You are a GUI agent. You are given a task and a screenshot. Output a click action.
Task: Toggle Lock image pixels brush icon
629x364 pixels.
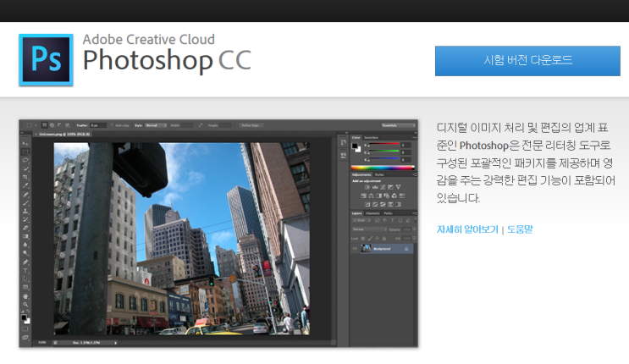coord(370,239)
